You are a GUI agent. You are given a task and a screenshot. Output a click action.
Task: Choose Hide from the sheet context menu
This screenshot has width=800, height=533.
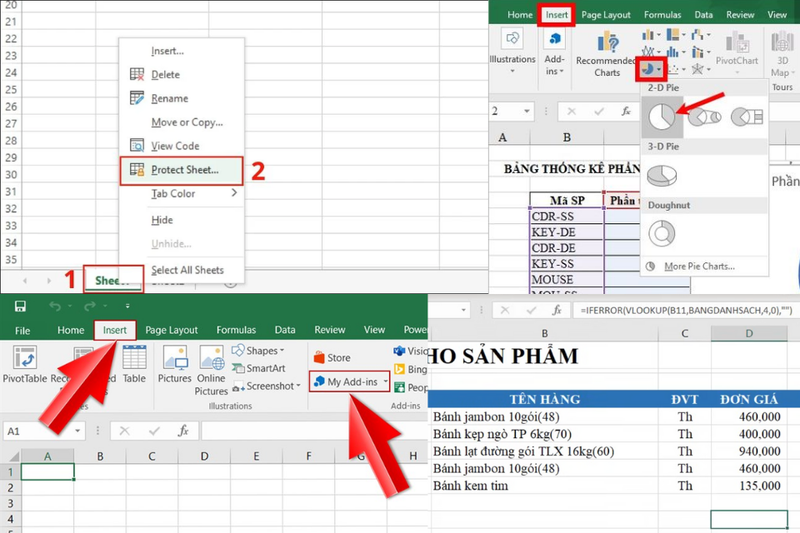click(x=162, y=220)
